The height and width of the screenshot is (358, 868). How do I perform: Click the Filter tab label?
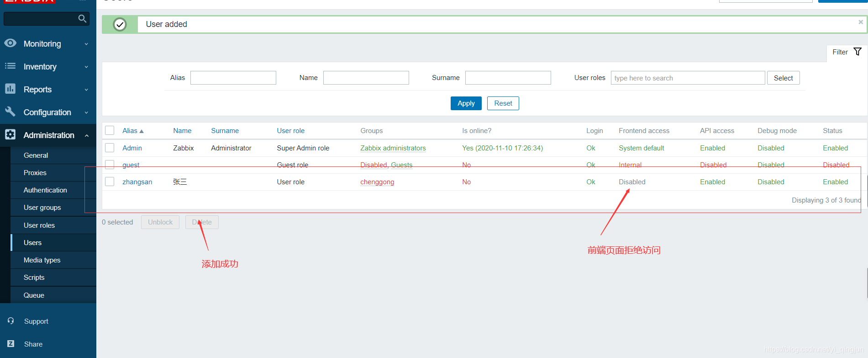click(x=840, y=52)
